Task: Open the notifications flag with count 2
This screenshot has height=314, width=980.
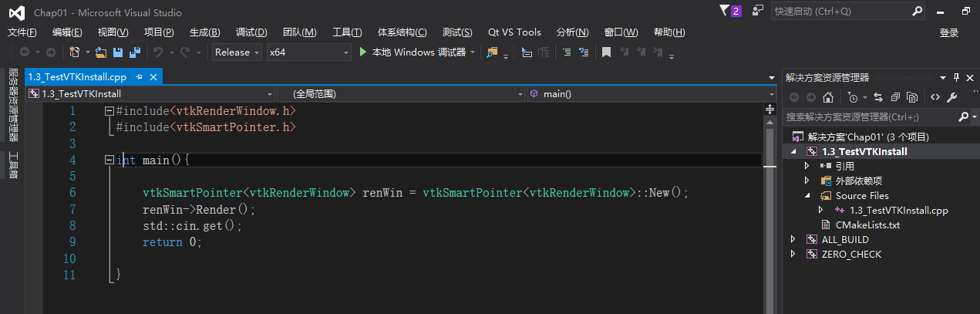Action: point(730,11)
